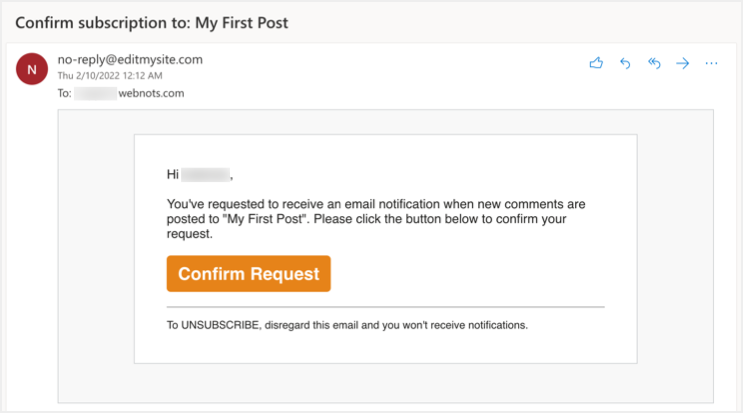Click the "Hi" greeting text

tap(172, 175)
